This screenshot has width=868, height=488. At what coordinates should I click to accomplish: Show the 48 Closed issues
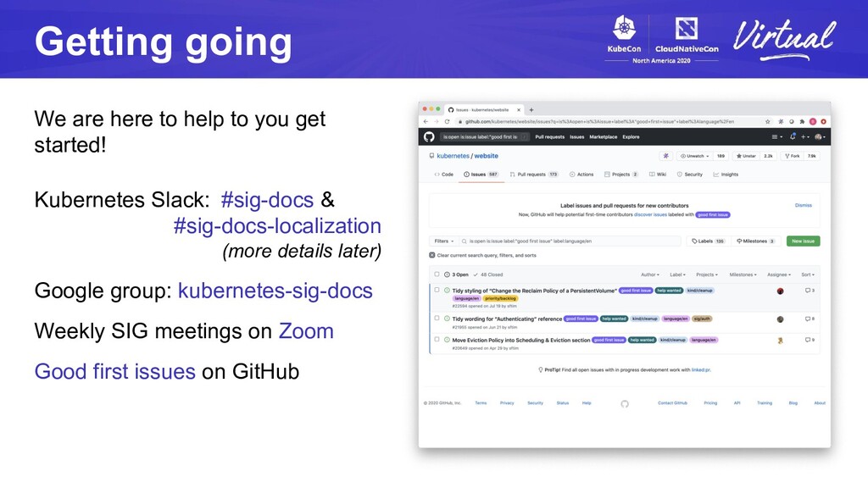coord(488,274)
